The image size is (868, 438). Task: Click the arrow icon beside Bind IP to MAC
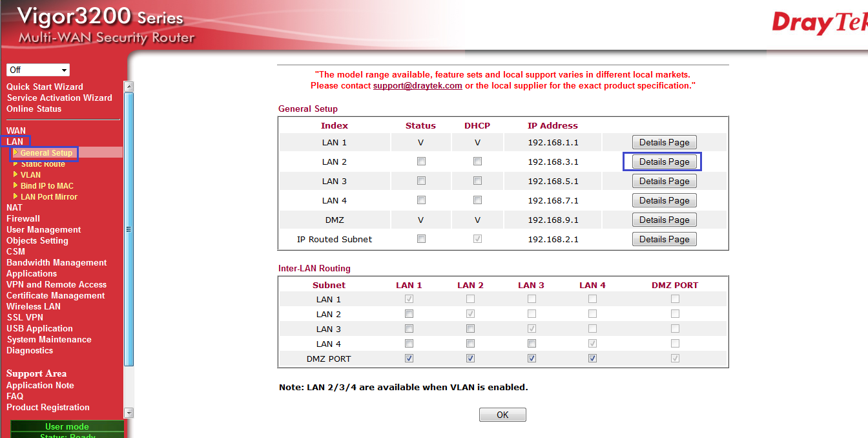pyautogui.click(x=15, y=185)
